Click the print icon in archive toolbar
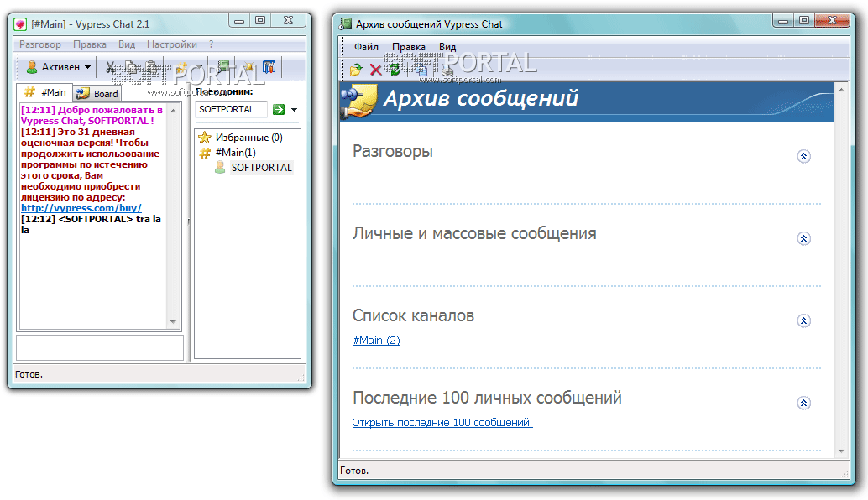The height and width of the screenshot is (500, 868). [447, 70]
